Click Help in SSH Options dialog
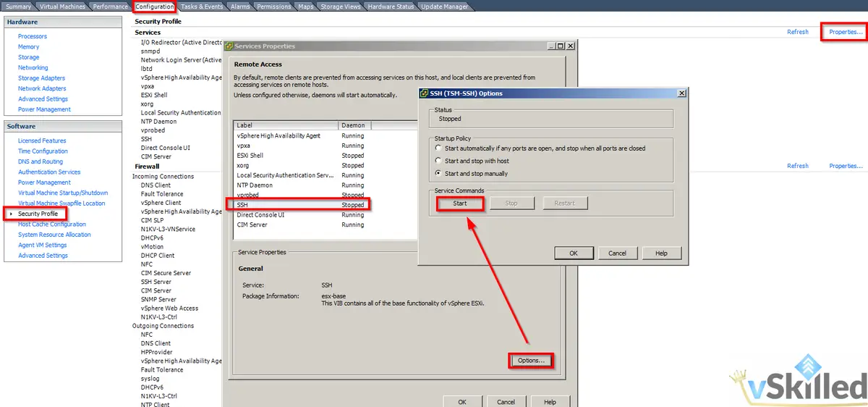Screen dimensions: 868x407 (x=661, y=253)
